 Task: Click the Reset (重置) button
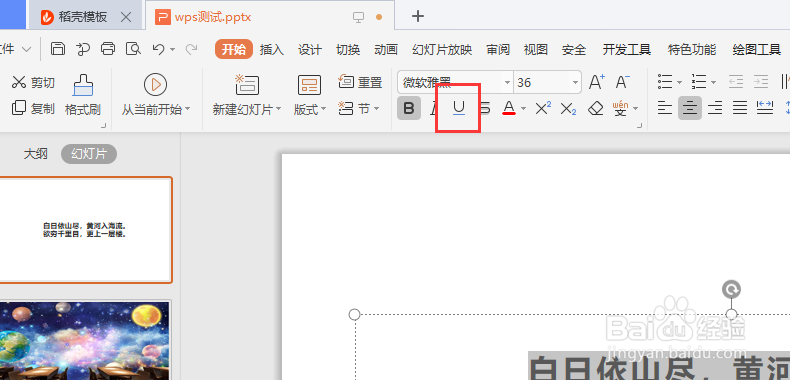[360, 82]
